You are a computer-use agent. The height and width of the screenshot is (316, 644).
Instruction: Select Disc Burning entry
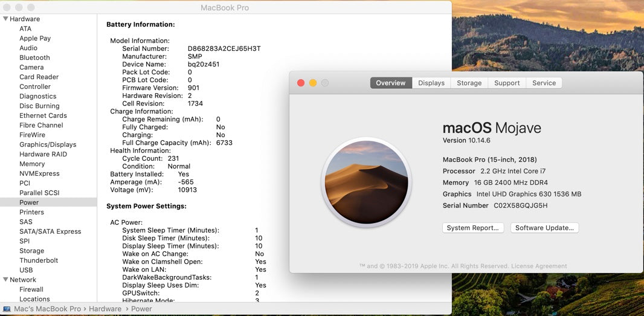click(x=39, y=106)
